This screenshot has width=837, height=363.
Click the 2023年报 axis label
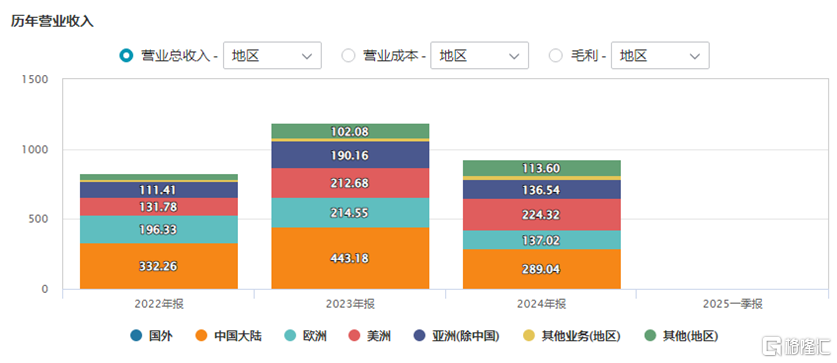(x=350, y=304)
